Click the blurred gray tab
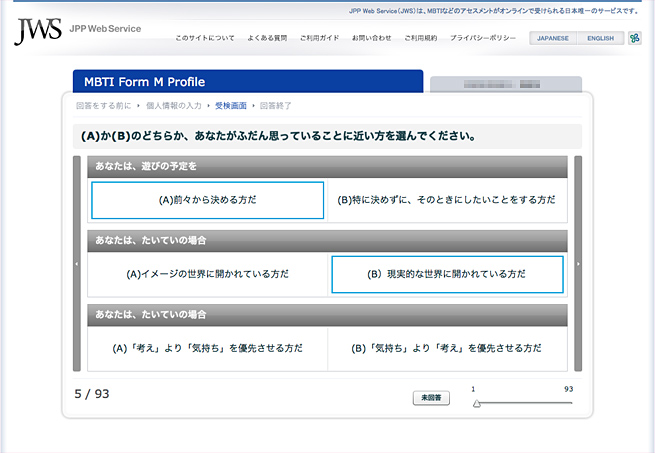 506,84
